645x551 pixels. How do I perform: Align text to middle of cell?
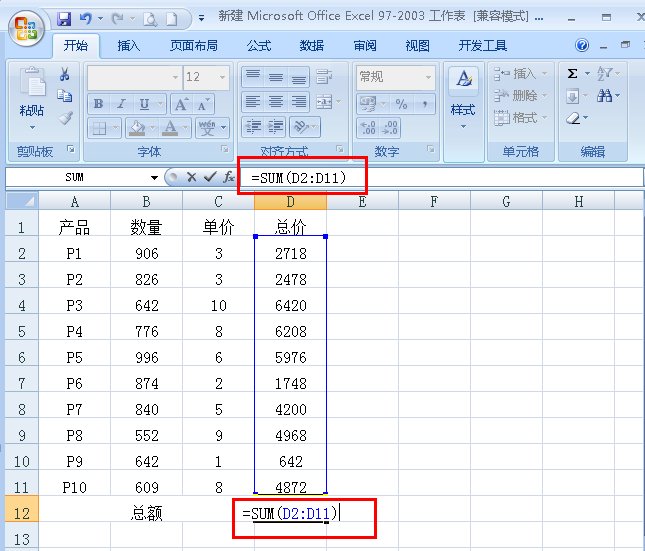click(276, 76)
